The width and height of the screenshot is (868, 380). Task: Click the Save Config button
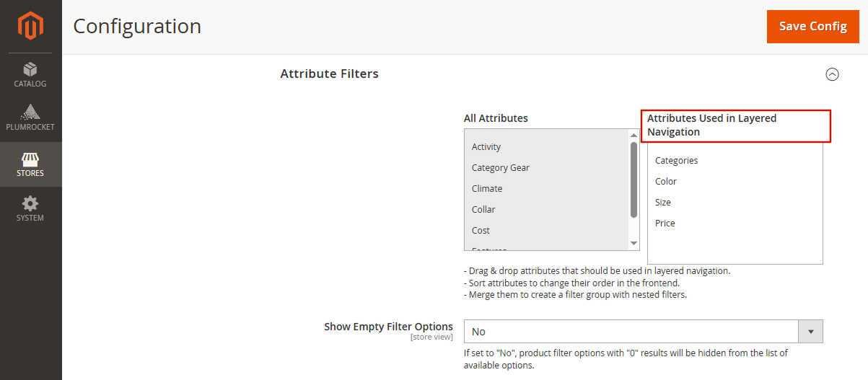coord(812,27)
